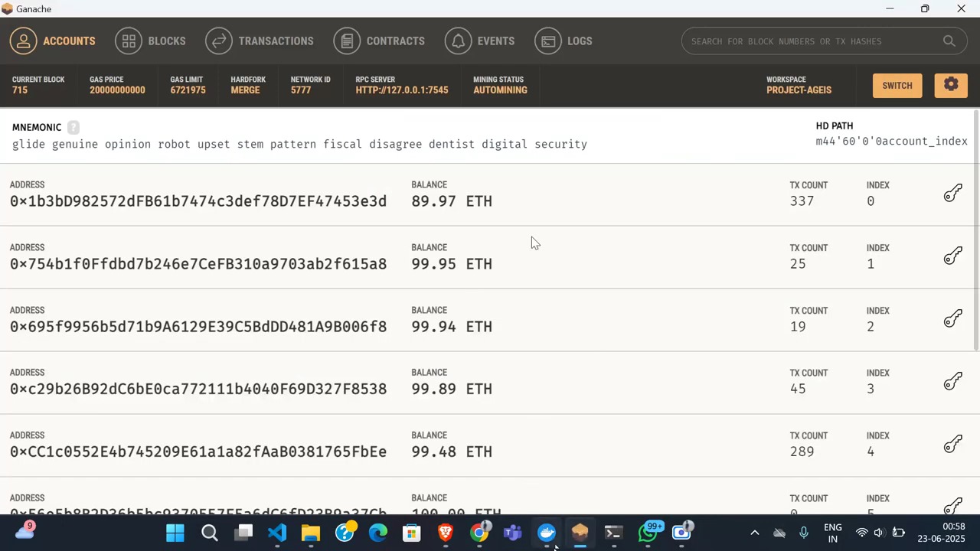The height and width of the screenshot is (551, 980).
Task: Open the Transactions tab
Action: tap(260, 41)
